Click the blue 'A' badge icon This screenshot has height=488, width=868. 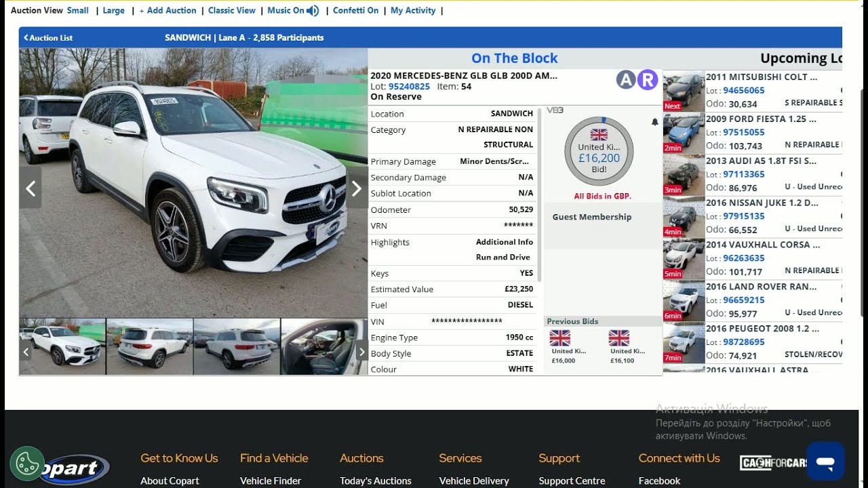click(x=626, y=80)
